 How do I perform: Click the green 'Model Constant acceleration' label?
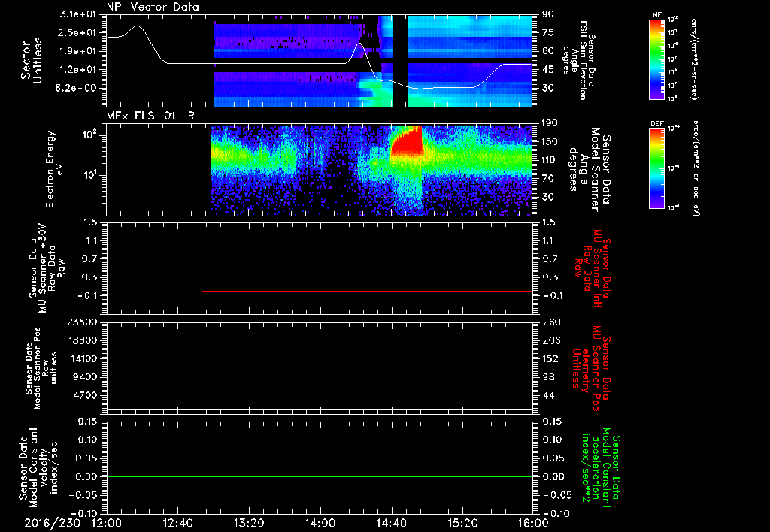tap(601, 468)
